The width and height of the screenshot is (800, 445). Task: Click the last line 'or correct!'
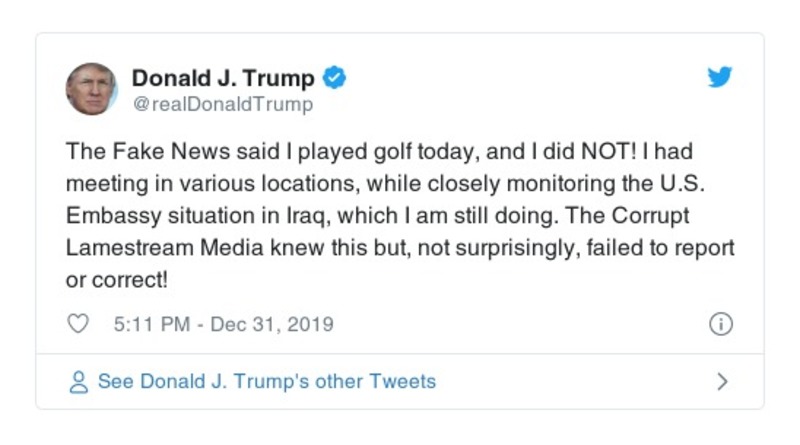116,280
